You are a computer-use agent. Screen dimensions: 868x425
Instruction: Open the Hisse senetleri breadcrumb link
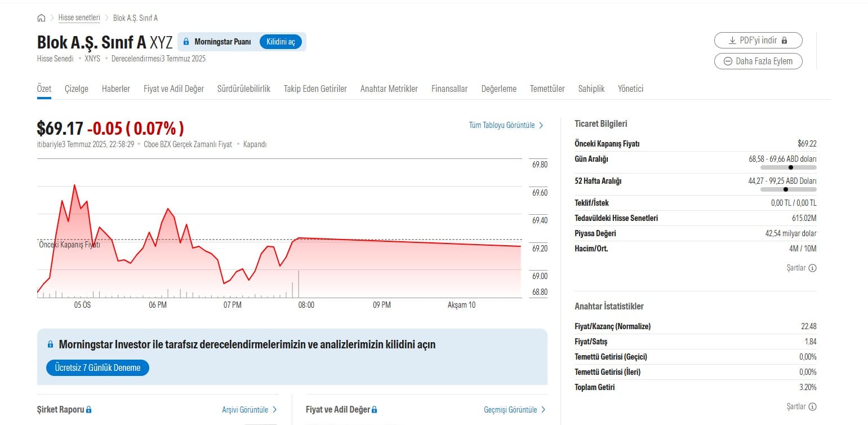tap(79, 18)
